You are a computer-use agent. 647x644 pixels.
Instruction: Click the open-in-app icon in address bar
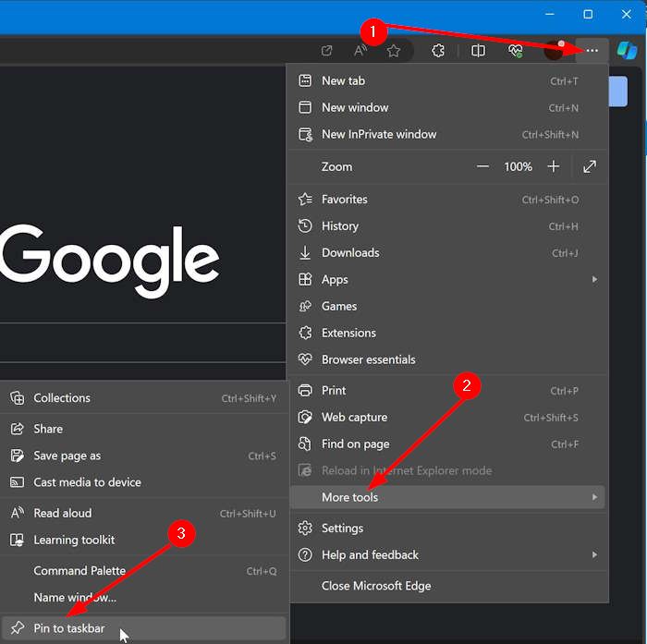tap(326, 51)
